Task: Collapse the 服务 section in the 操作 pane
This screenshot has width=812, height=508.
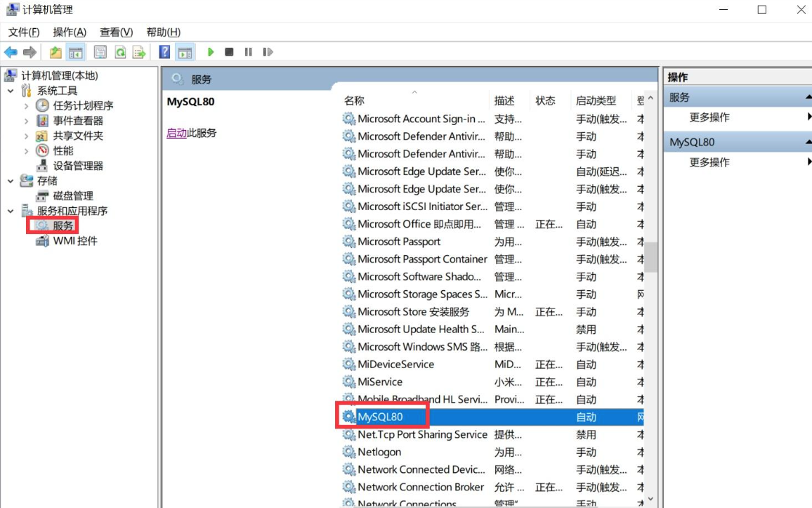Action: click(808, 97)
